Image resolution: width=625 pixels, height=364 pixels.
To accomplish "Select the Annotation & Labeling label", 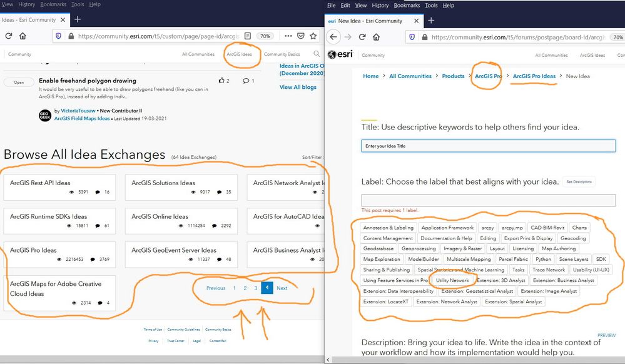I will [389, 228].
